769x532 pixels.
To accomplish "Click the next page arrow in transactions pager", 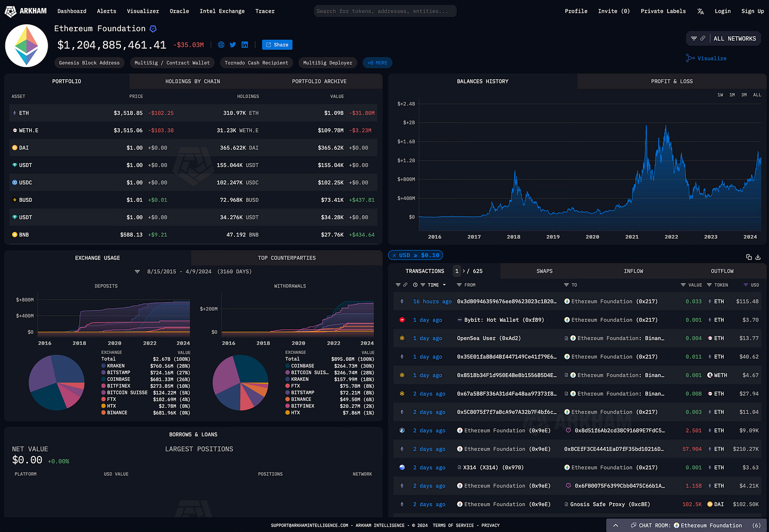I will point(464,271).
